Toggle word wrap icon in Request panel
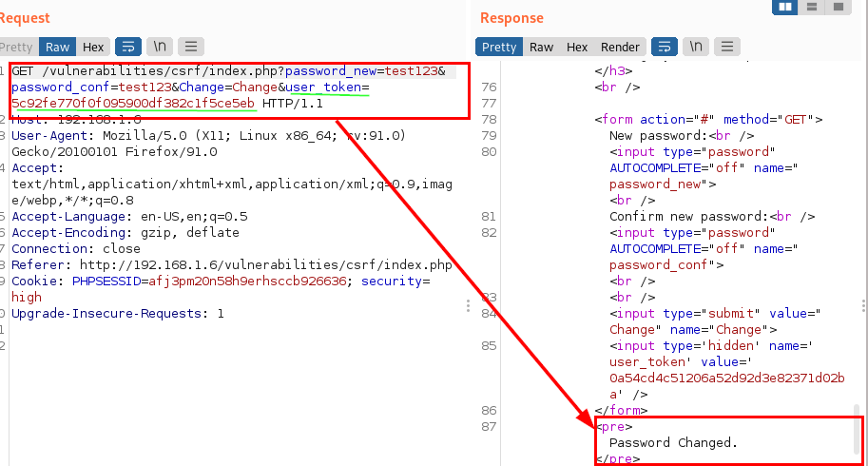Screen dimensions: 868x466 tap(126, 47)
